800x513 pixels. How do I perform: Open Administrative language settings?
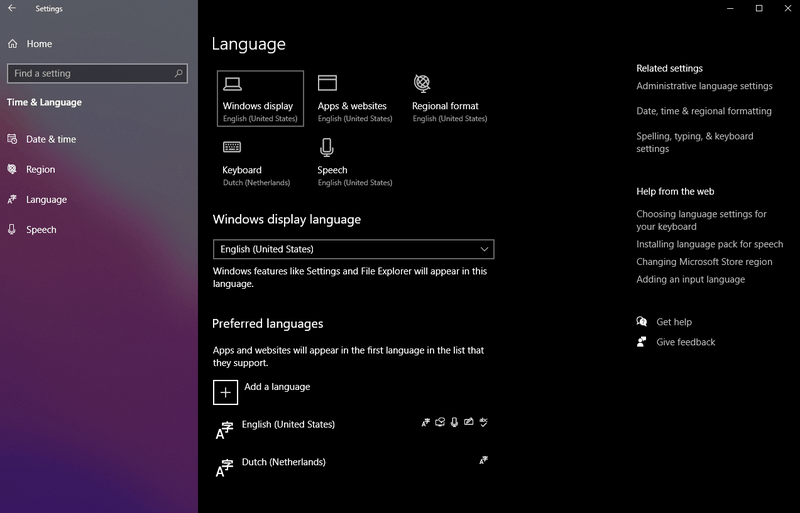pos(704,86)
